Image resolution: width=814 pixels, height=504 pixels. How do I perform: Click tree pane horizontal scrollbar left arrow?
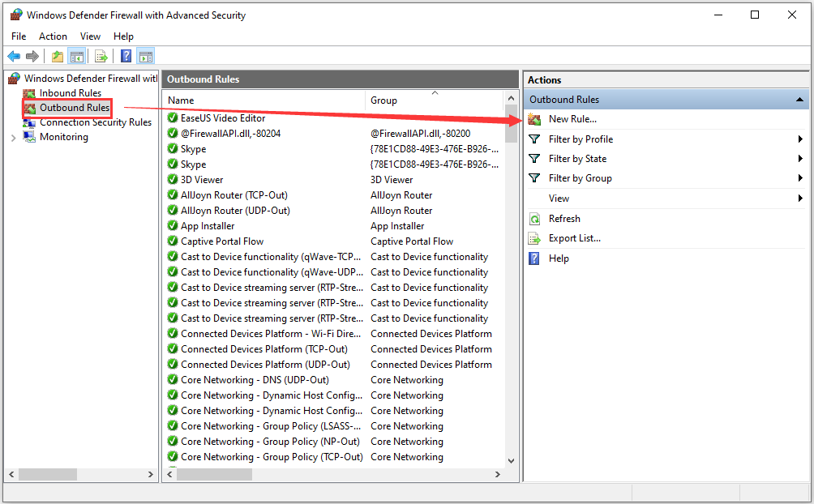point(11,474)
